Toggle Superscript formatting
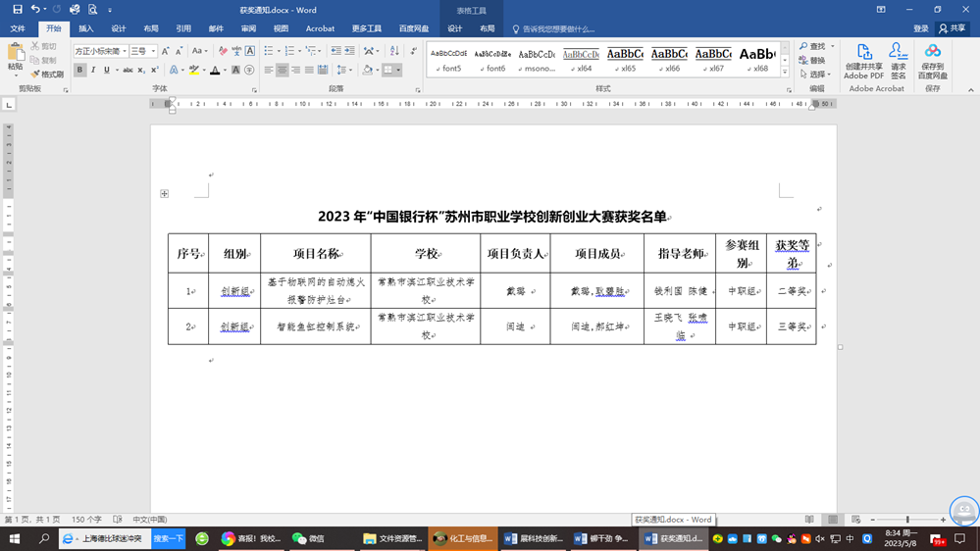 [154, 70]
